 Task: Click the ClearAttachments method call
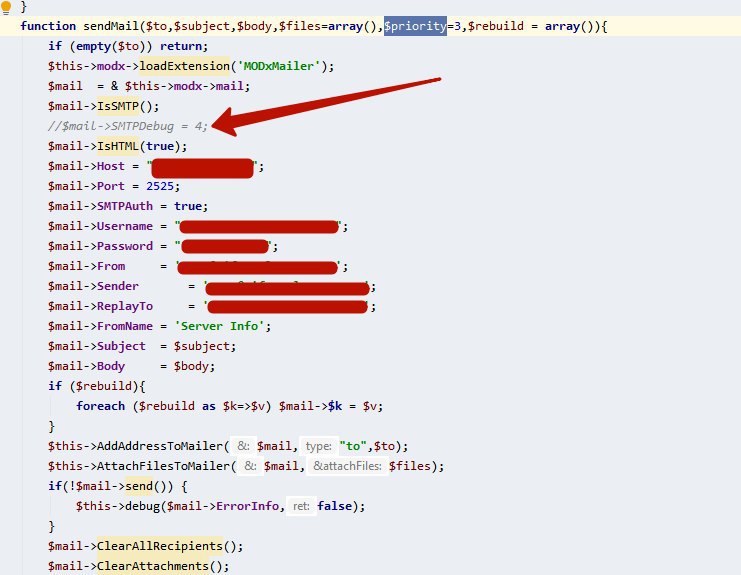(x=153, y=566)
